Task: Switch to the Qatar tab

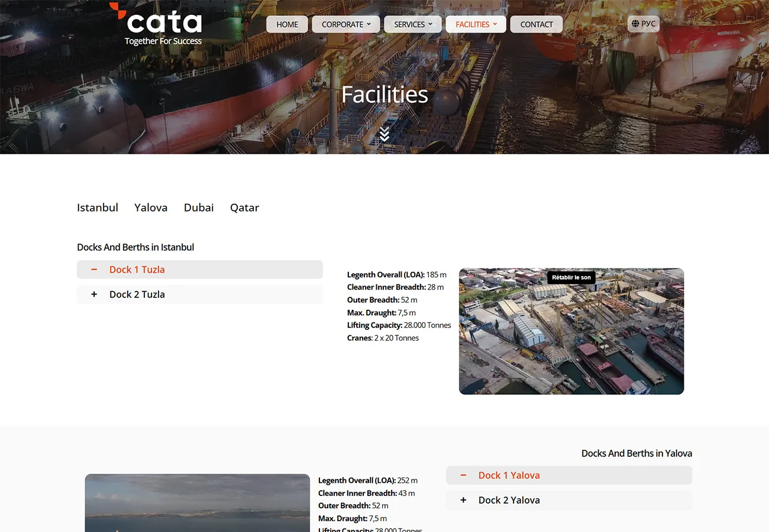Action: [x=244, y=207]
